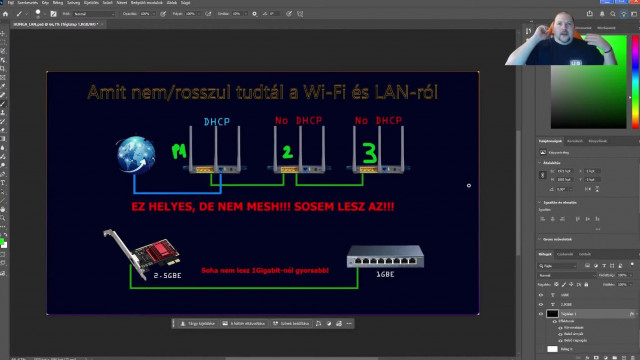Select the Hand tool

tap(3, 209)
